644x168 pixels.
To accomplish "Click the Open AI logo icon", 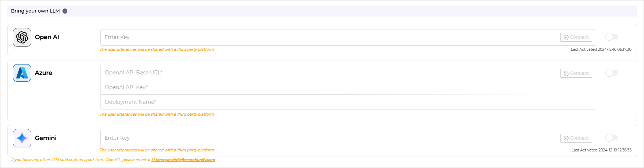I will tap(22, 37).
